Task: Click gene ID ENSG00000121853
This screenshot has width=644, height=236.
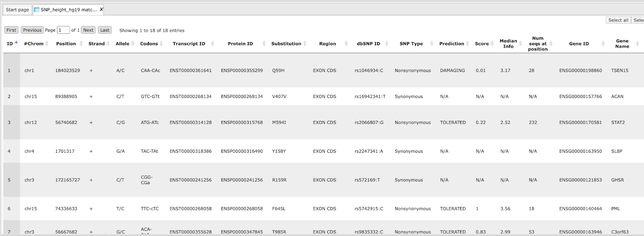Action: [x=580, y=180]
